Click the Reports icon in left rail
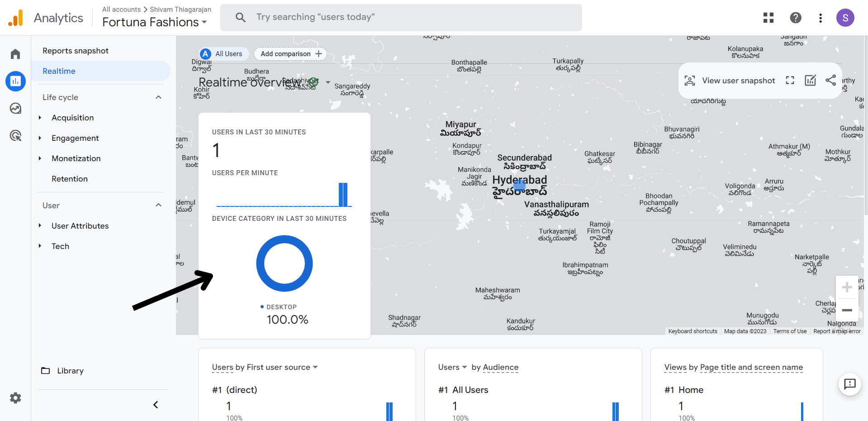Image resolution: width=868 pixels, height=421 pixels. (x=15, y=81)
